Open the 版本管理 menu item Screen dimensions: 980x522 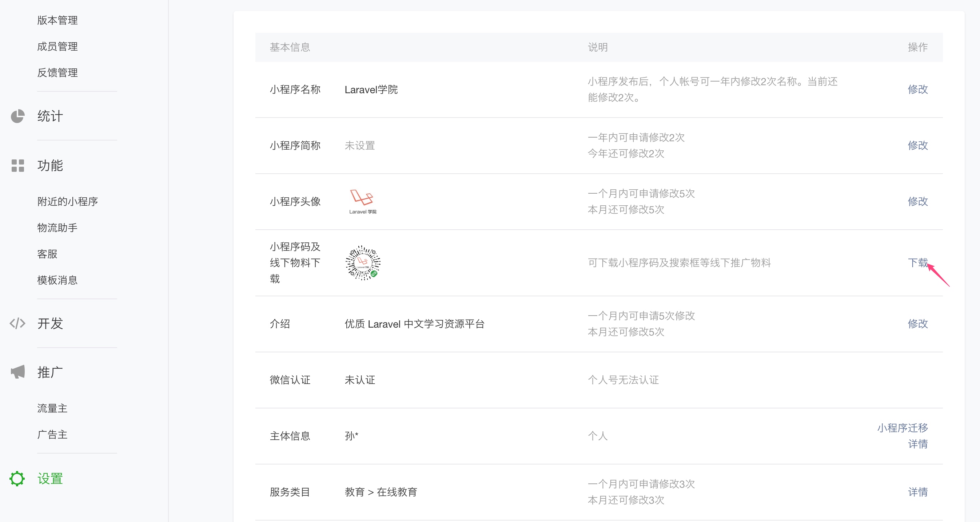[57, 20]
